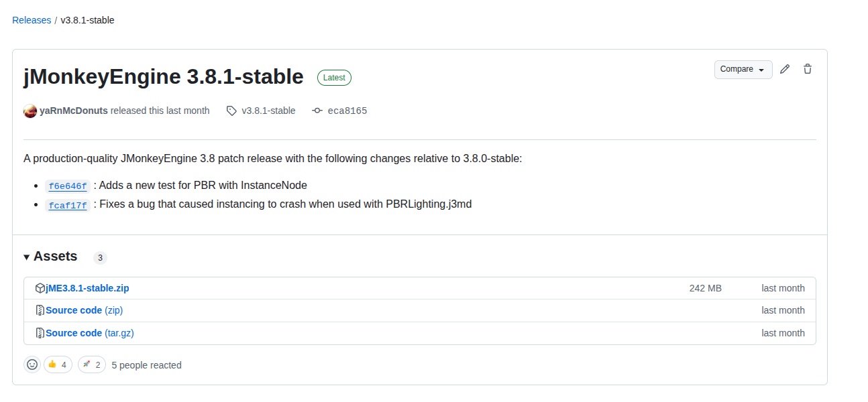
Task: Go to Releases breadcrumb link
Action: (x=32, y=20)
